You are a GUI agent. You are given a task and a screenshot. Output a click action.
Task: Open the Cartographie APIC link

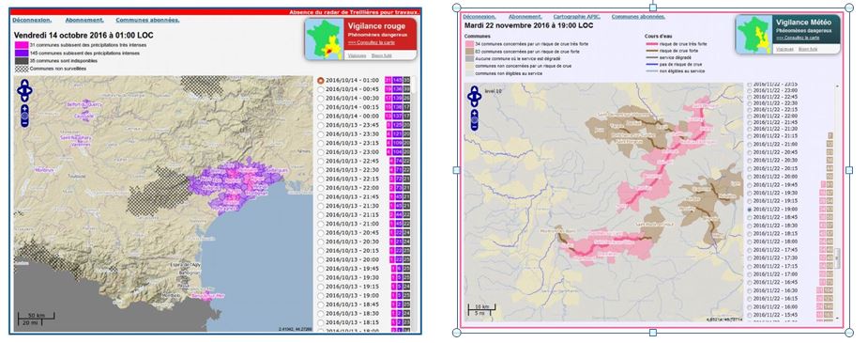tap(576, 17)
